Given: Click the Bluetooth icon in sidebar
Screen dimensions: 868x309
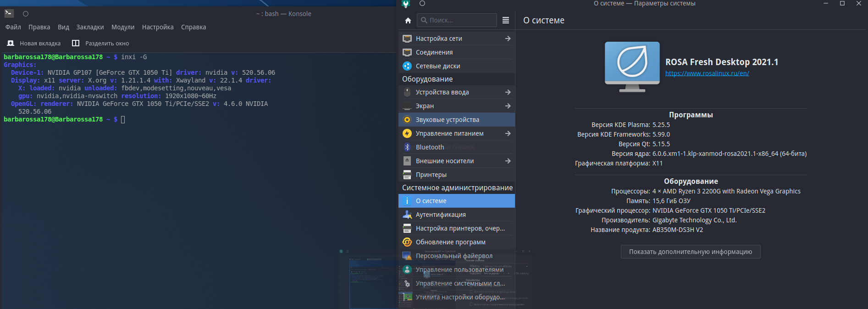Looking at the screenshot, I should coord(407,147).
